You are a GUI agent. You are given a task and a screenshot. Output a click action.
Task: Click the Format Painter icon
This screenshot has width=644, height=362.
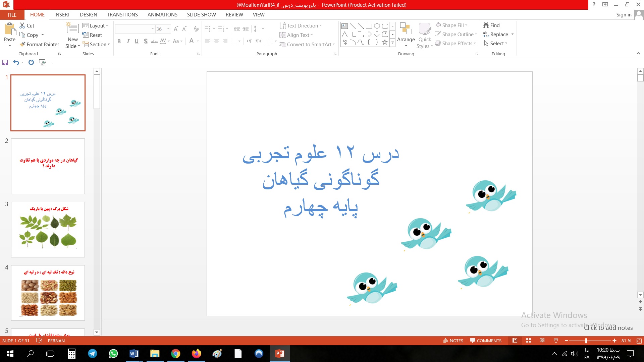coord(22,44)
